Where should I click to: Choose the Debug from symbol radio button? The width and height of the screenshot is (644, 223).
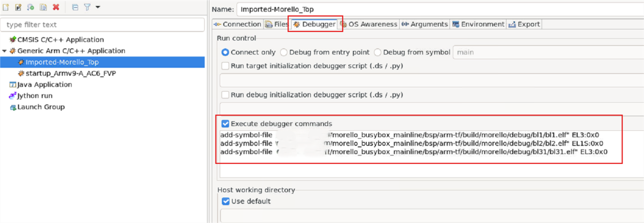tap(378, 52)
